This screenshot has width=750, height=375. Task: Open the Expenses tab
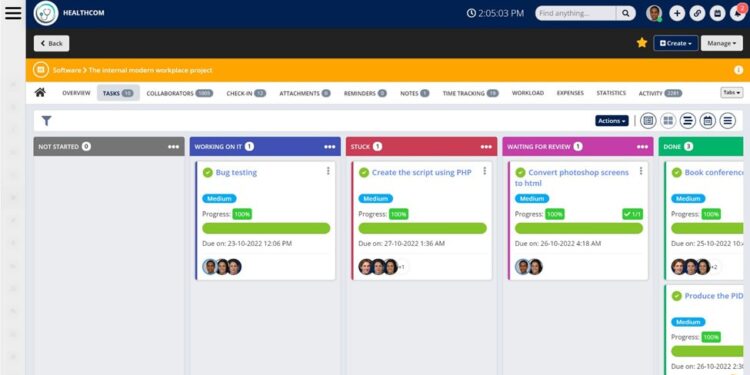pos(570,93)
